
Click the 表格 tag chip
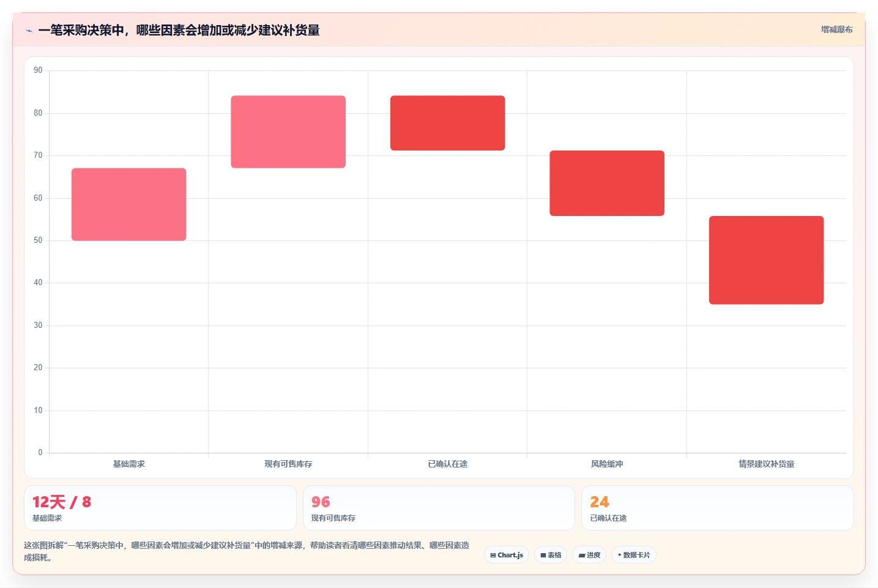[x=551, y=555]
